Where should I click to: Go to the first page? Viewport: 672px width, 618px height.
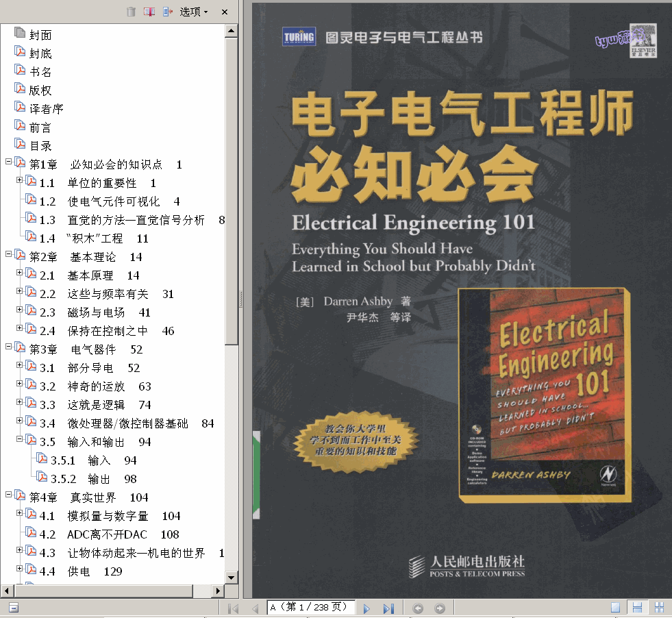coord(233,608)
